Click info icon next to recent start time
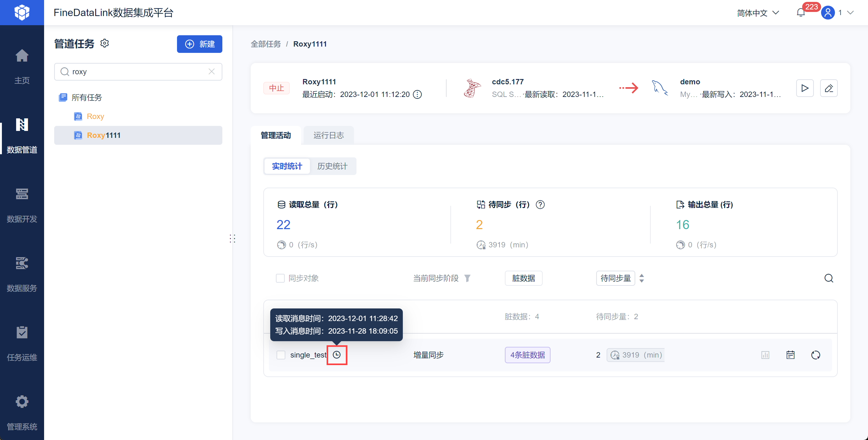The height and width of the screenshot is (440, 868). pos(417,95)
